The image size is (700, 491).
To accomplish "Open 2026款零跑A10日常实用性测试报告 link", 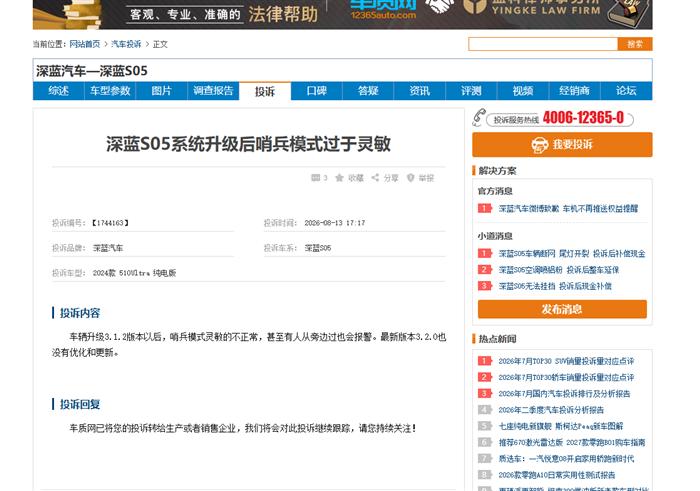I will [x=557, y=475].
